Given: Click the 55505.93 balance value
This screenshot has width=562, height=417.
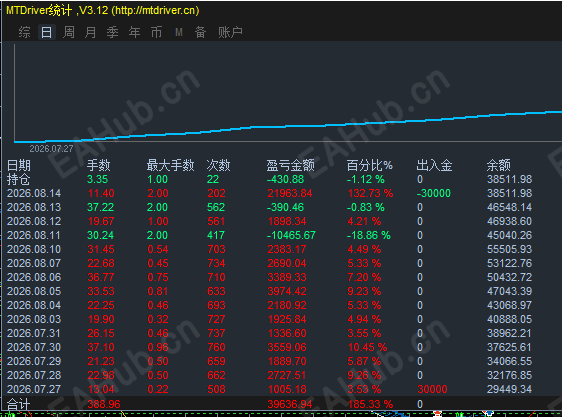Looking at the screenshot, I should click(x=509, y=249).
